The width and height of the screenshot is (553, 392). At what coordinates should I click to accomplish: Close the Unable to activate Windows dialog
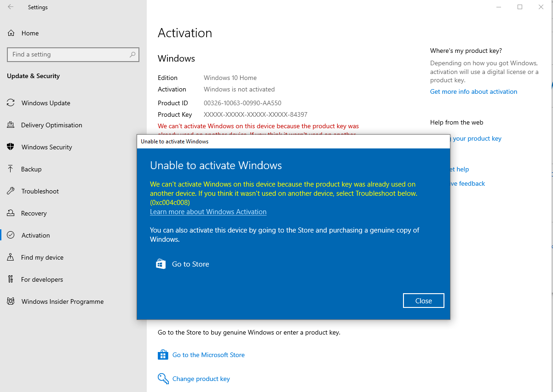[x=423, y=301]
